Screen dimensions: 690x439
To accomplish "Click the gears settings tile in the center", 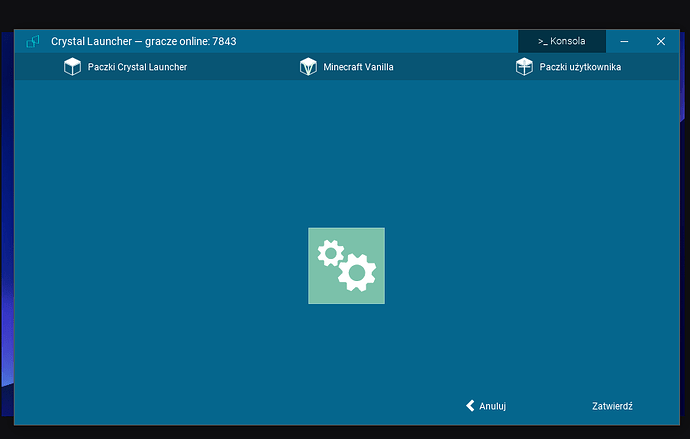I will click(346, 266).
